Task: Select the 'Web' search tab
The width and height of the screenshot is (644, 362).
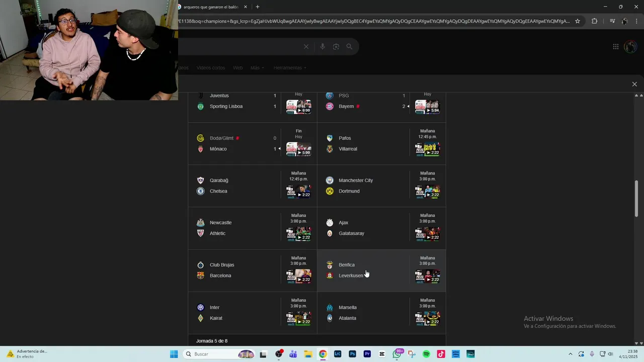Action: tap(237, 68)
